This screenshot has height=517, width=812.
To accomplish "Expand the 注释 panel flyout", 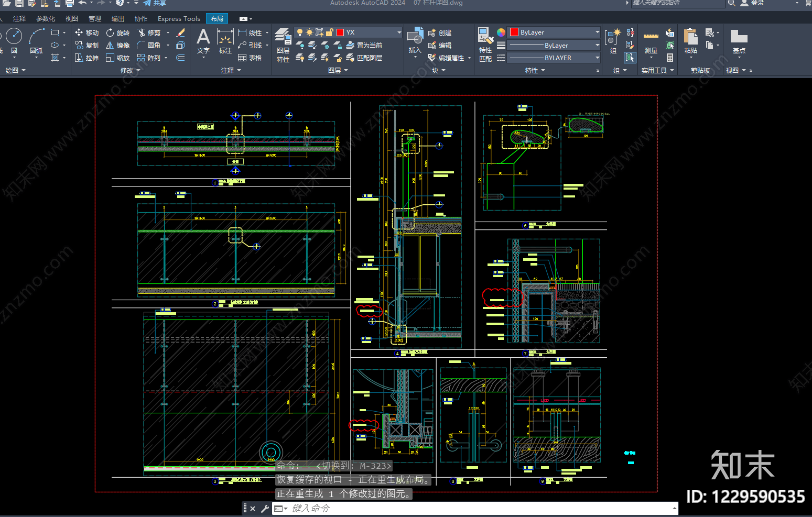I will coord(231,70).
